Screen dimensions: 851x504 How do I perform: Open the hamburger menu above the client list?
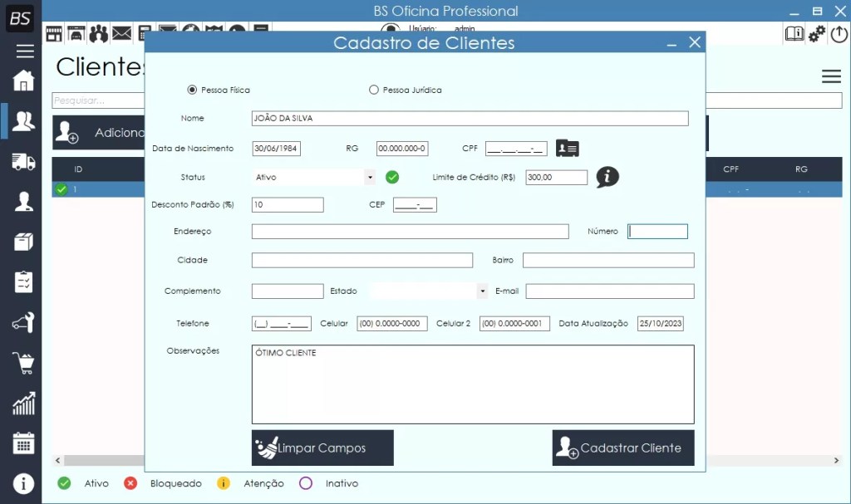pos(831,76)
